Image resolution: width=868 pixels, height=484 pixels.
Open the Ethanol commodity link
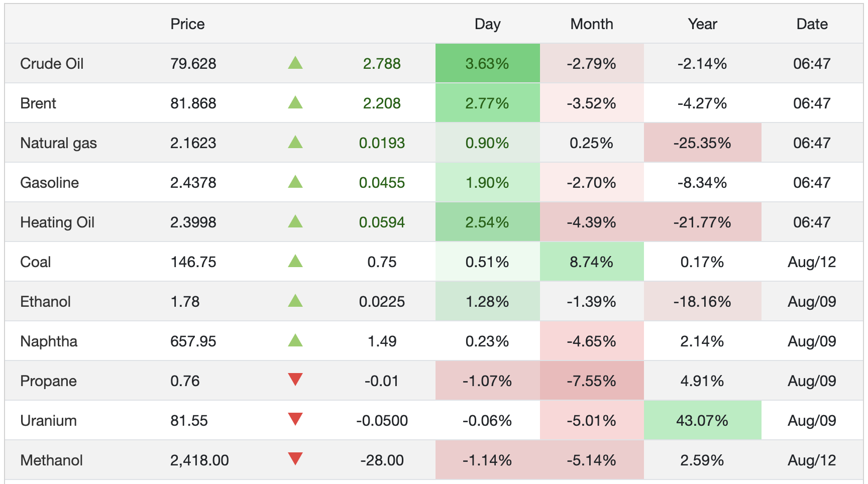coord(45,302)
